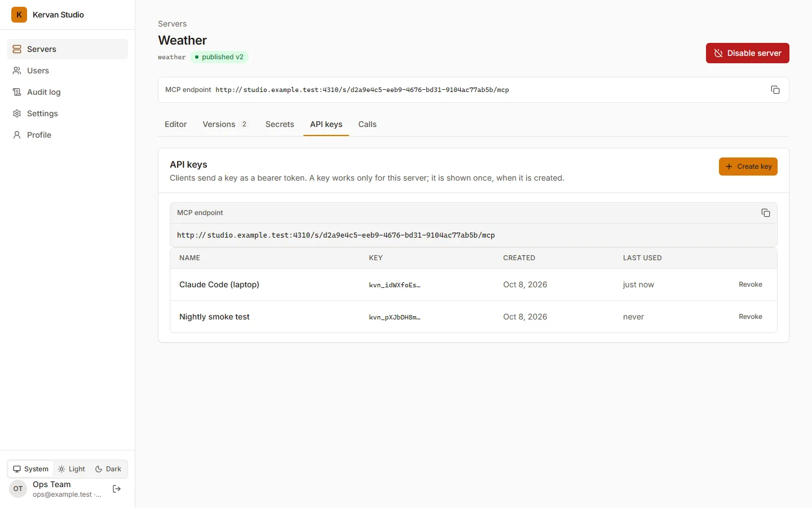812x508 pixels.
Task: Switch to the Light theme
Action: click(72, 469)
